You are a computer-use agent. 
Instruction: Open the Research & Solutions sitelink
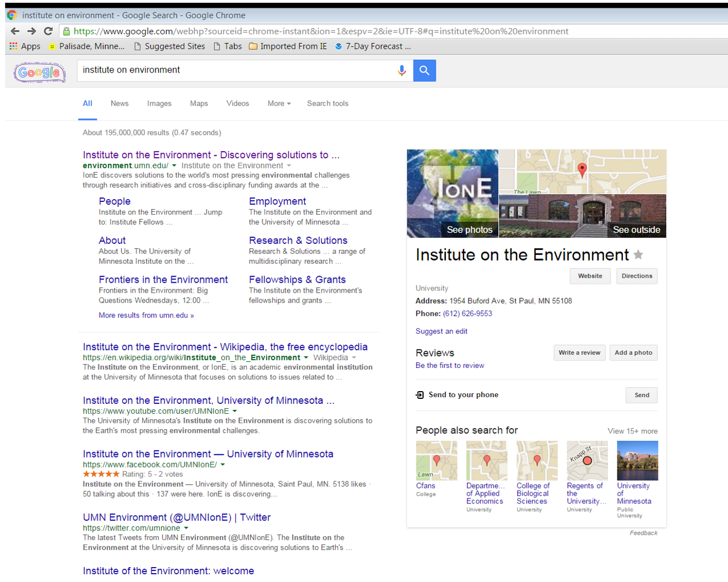298,241
